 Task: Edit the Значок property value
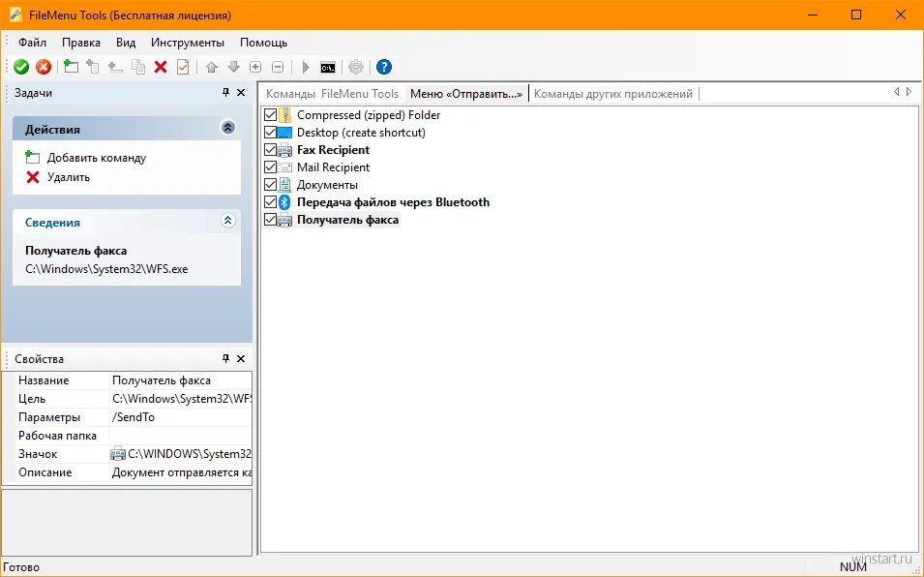pos(180,454)
